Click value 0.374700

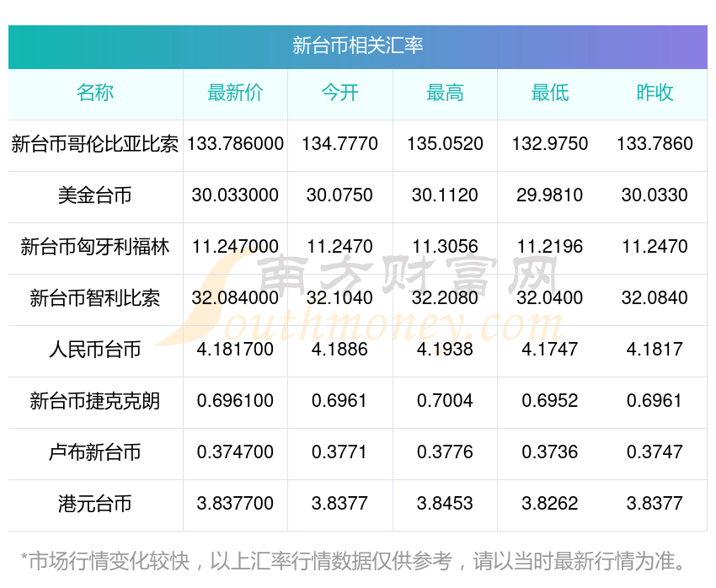pyautogui.click(x=235, y=452)
